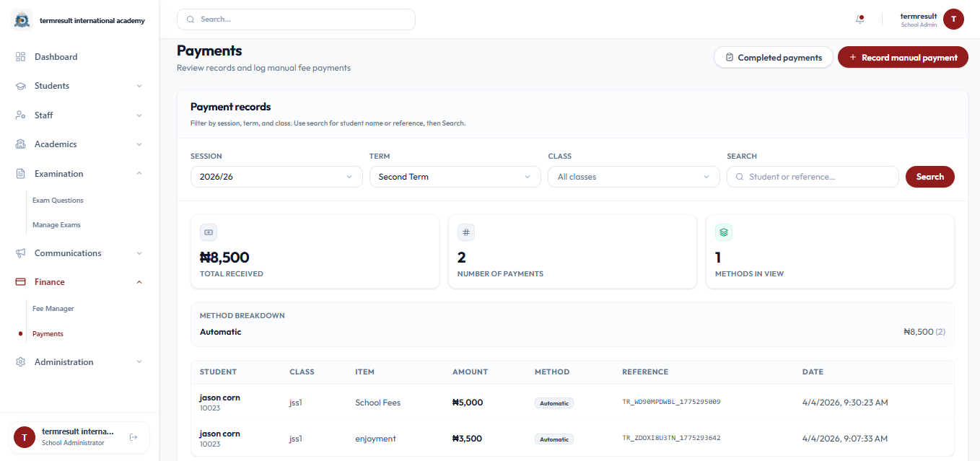The width and height of the screenshot is (980, 461).
Task: Open Exam Questions submenu item
Action: pyautogui.click(x=58, y=201)
